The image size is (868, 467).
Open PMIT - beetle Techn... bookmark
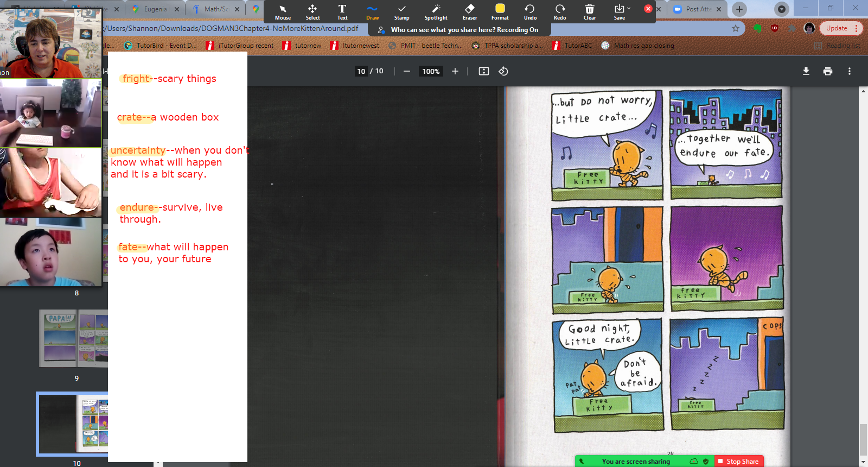click(426, 46)
